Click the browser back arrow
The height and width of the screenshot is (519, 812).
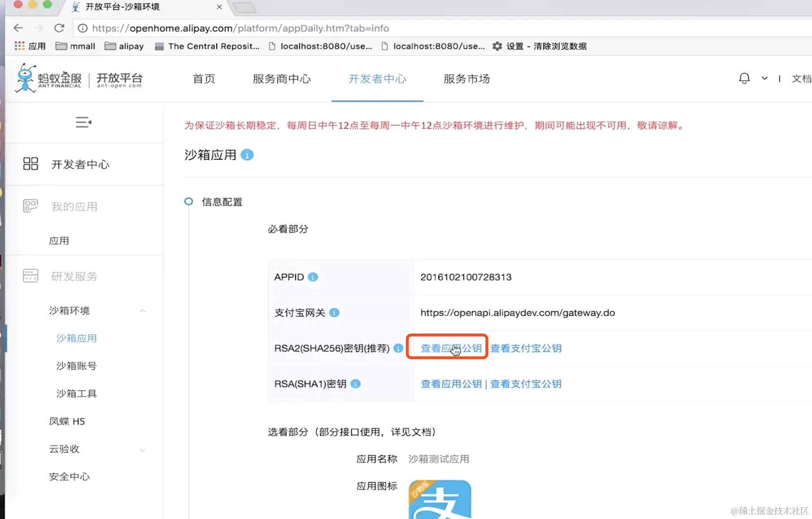click(19, 28)
